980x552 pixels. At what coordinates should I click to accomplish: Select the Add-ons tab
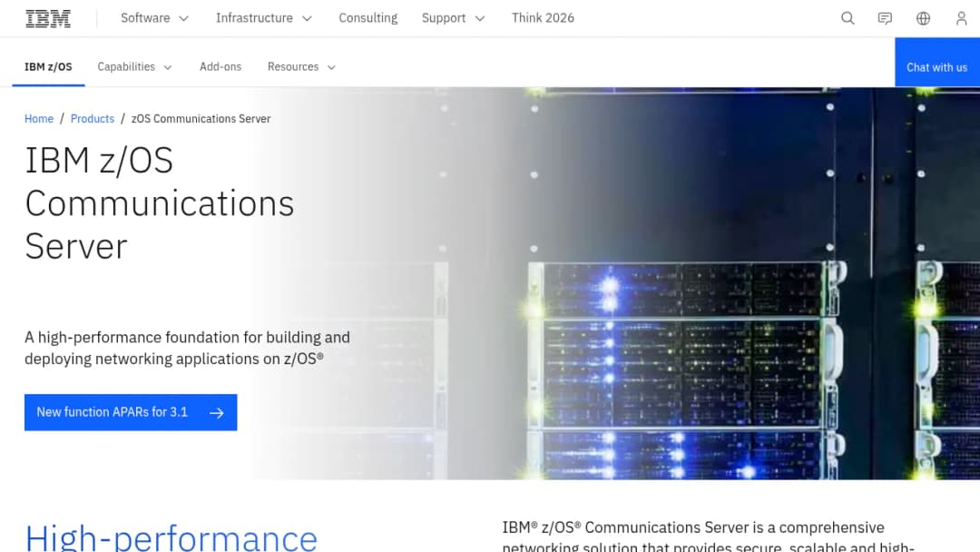(220, 67)
